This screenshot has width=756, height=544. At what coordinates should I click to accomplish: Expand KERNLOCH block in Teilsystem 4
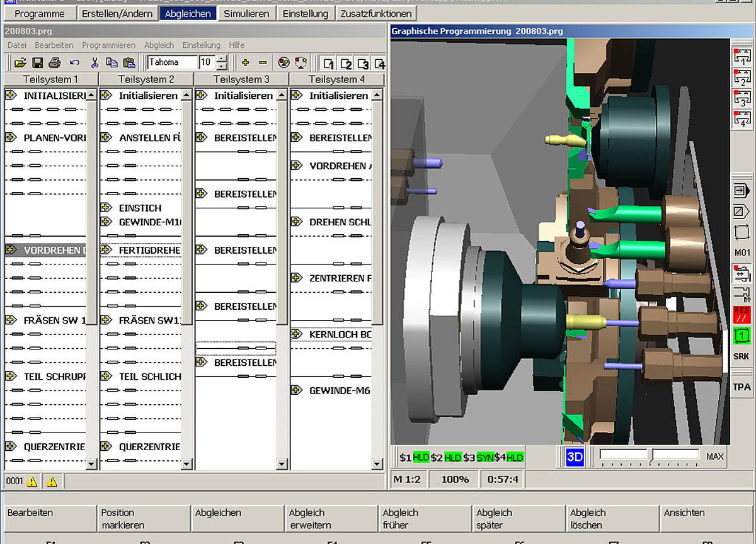[296, 334]
